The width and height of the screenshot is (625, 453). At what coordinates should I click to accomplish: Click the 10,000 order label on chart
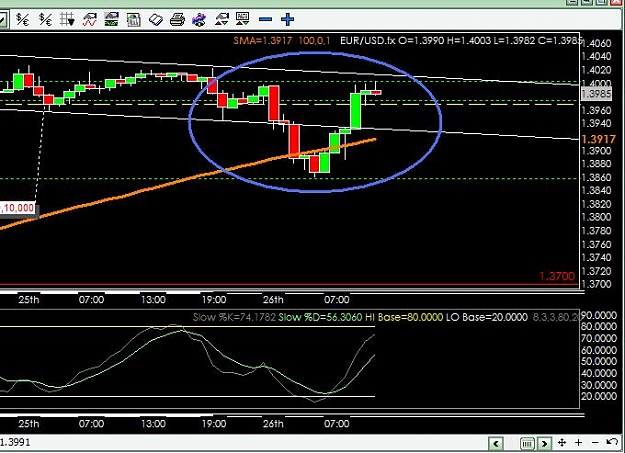pyautogui.click(x=17, y=208)
